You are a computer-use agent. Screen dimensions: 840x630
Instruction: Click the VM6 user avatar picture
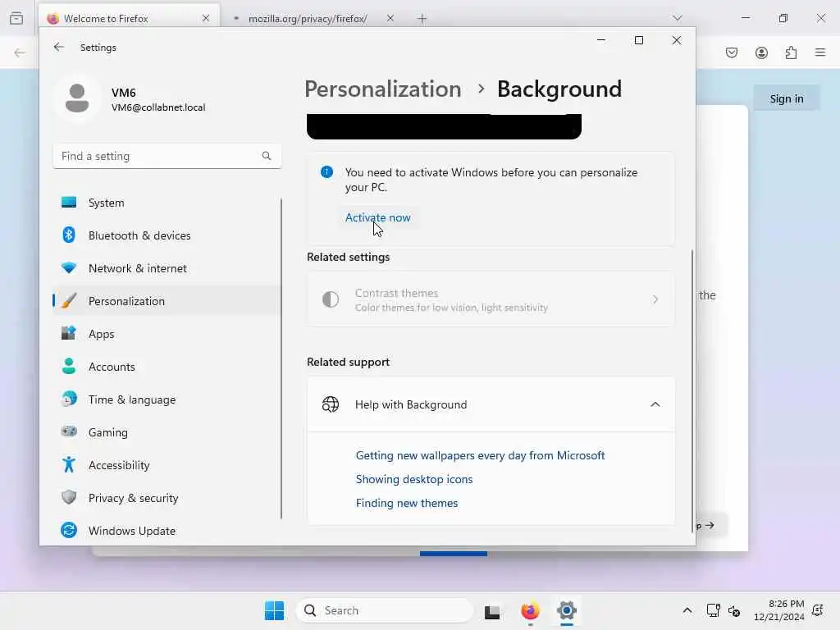pos(77,98)
